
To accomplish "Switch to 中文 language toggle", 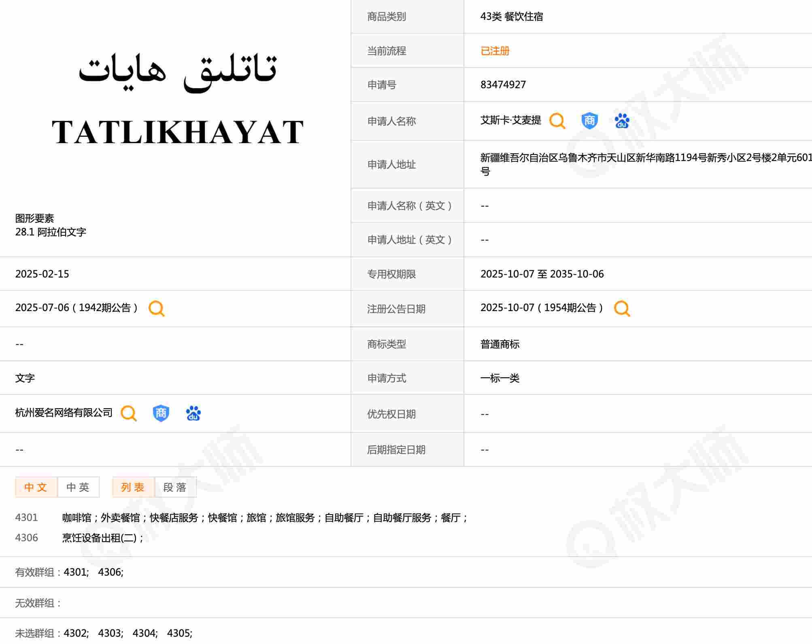I will pos(36,487).
